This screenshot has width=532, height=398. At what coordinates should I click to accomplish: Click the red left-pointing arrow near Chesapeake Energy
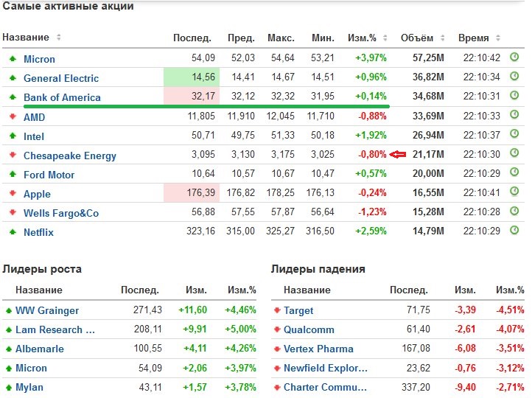[398, 155]
